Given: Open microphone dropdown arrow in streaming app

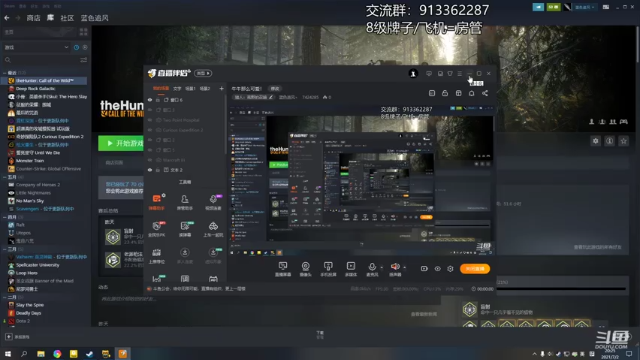Looking at the screenshot, I should [382, 268].
